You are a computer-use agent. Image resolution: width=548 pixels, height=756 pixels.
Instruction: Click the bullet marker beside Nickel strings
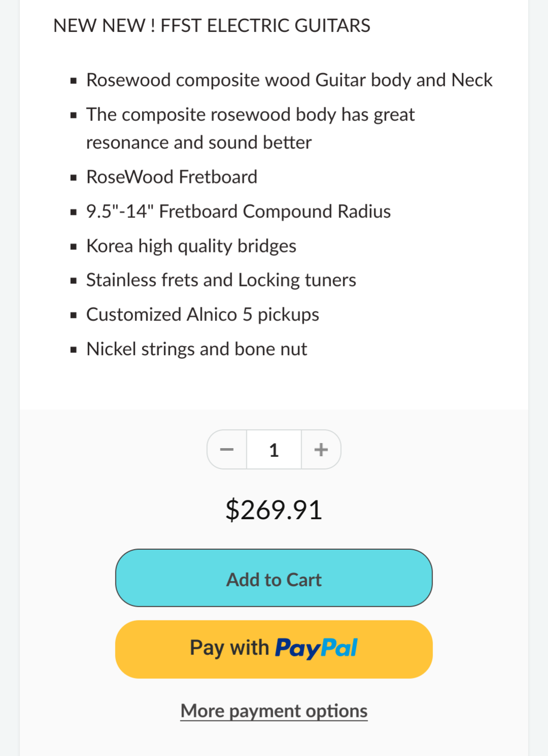coord(74,350)
